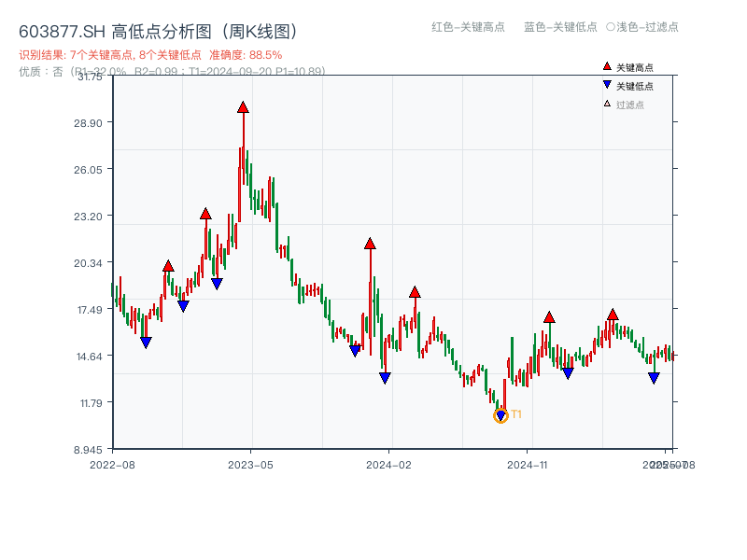Select the red high triangle shortly after 2024-02
The image size is (747, 560).
coord(415,292)
